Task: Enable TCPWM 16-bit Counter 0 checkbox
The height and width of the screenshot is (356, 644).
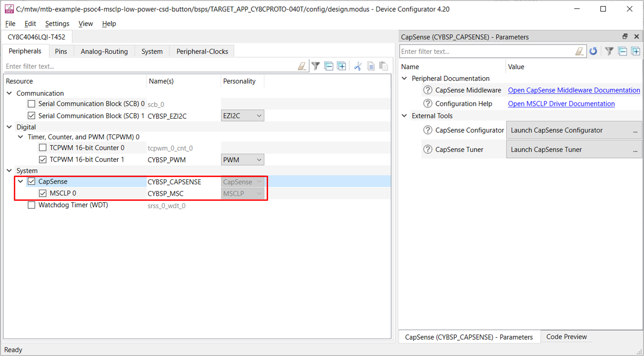Action: coord(43,148)
